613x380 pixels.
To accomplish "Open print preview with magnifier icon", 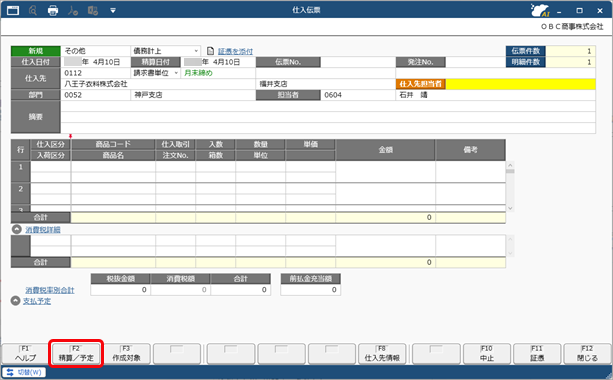I will (33, 10).
